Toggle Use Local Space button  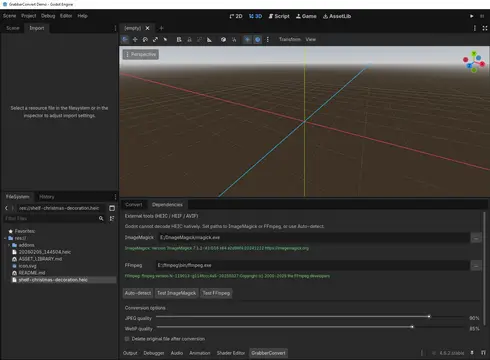[223, 40]
